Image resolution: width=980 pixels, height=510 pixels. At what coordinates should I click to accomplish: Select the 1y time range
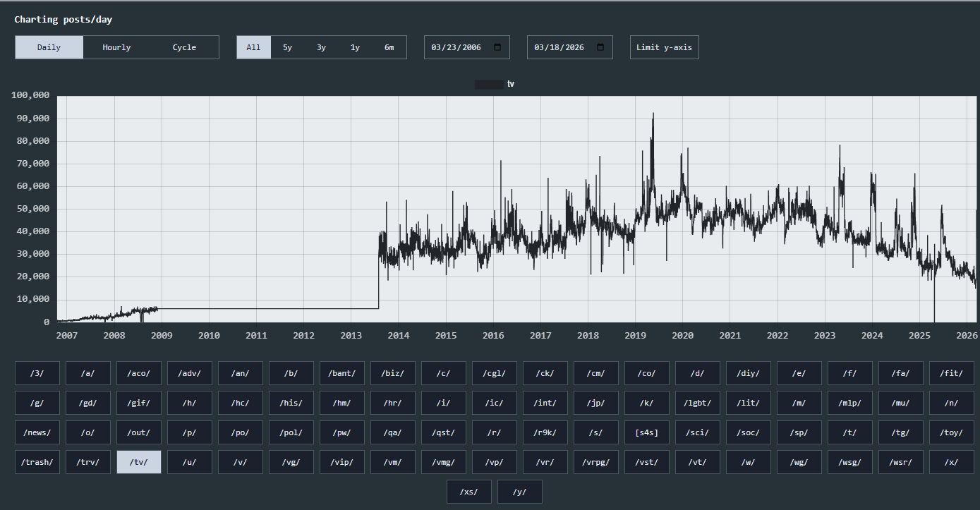(356, 47)
